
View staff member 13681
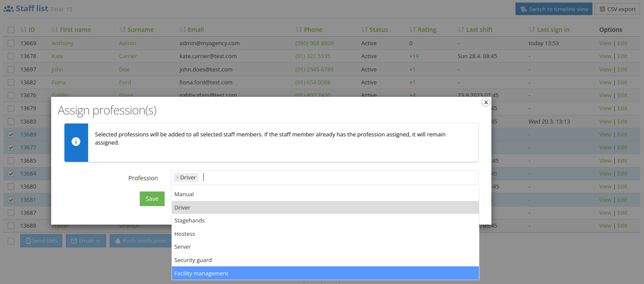point(605,200)
